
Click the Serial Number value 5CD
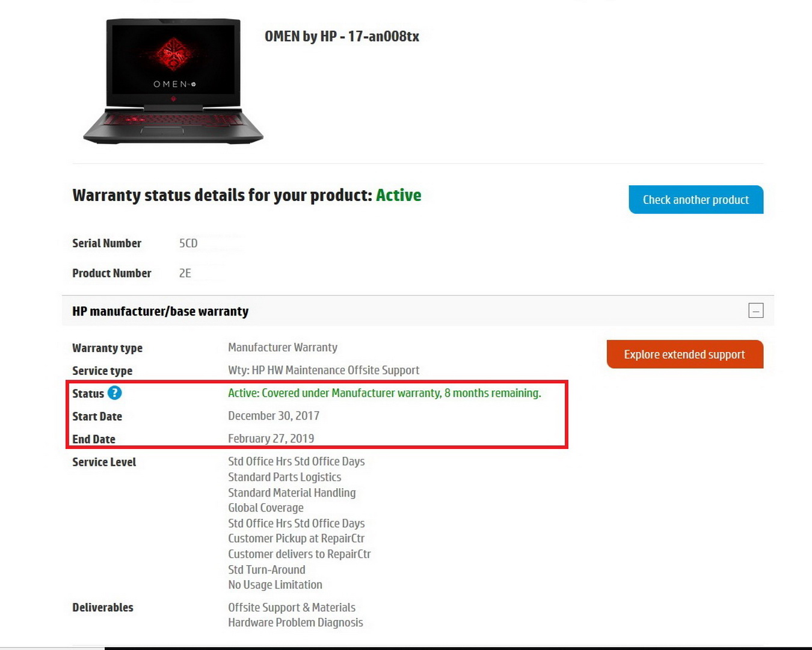point(188,243)
